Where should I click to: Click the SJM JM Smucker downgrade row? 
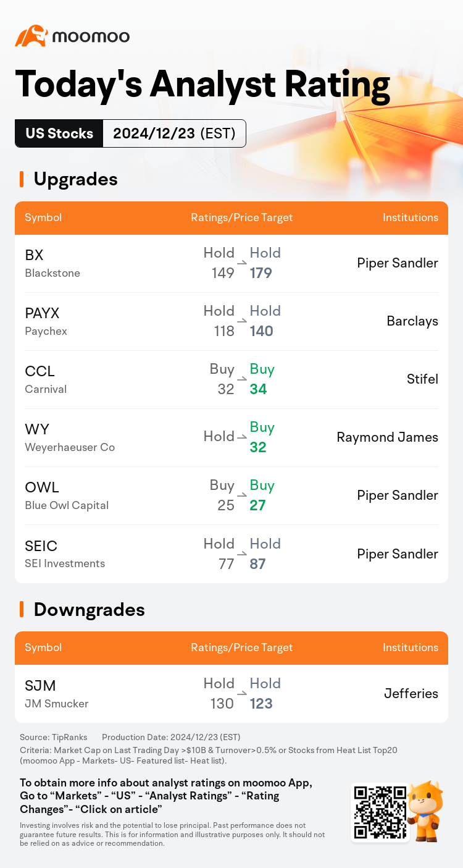point(231,693)
